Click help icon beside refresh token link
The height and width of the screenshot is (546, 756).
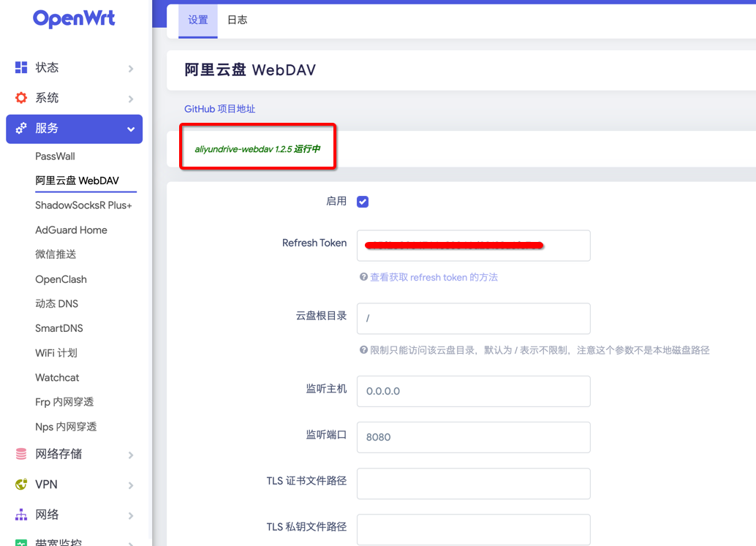coord(363,278)
